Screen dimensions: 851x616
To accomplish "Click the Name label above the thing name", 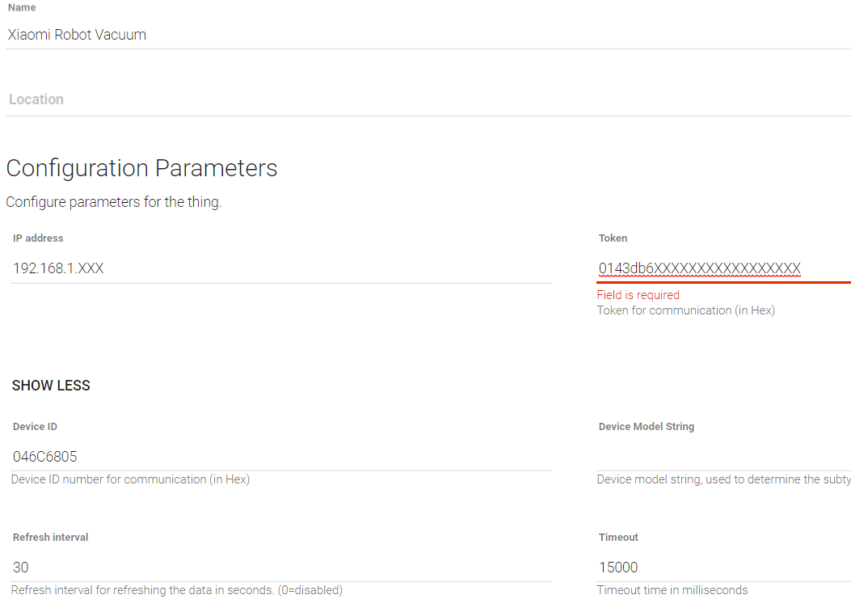I will [22, 7].
